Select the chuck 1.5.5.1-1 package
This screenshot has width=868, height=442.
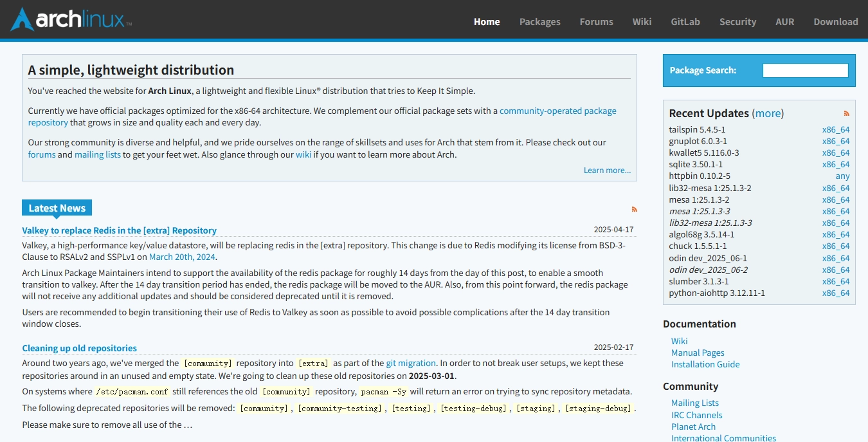tap(698, 246)
